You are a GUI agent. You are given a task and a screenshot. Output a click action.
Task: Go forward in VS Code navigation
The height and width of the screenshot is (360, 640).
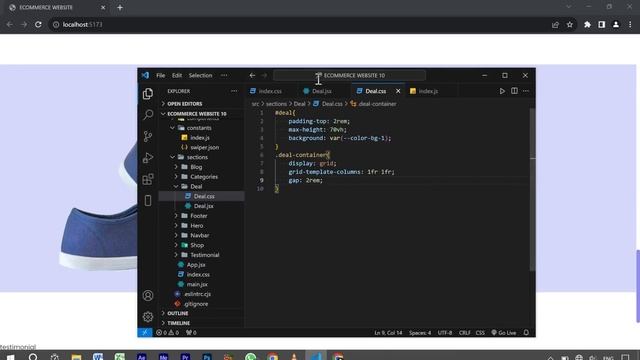tap(264, 75)
